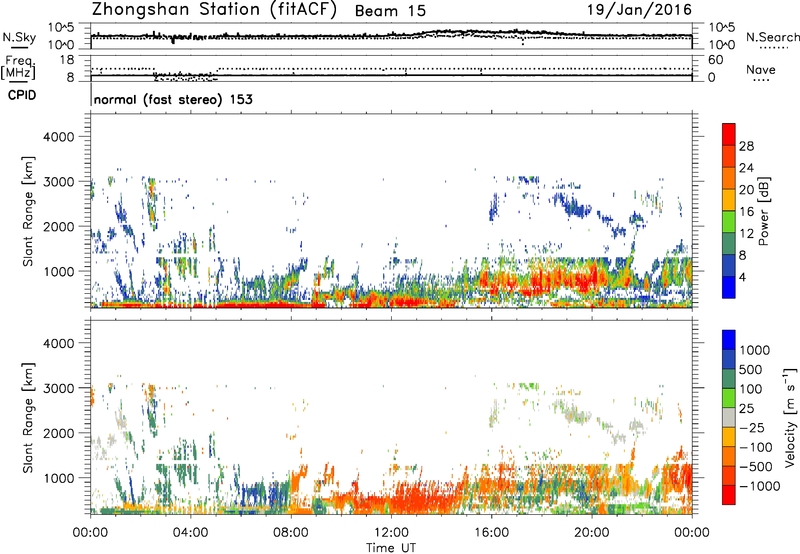The image size is (800, 554).
Task: Click the '1000' tick on velocity panel range axis
Action: [61, 478]
